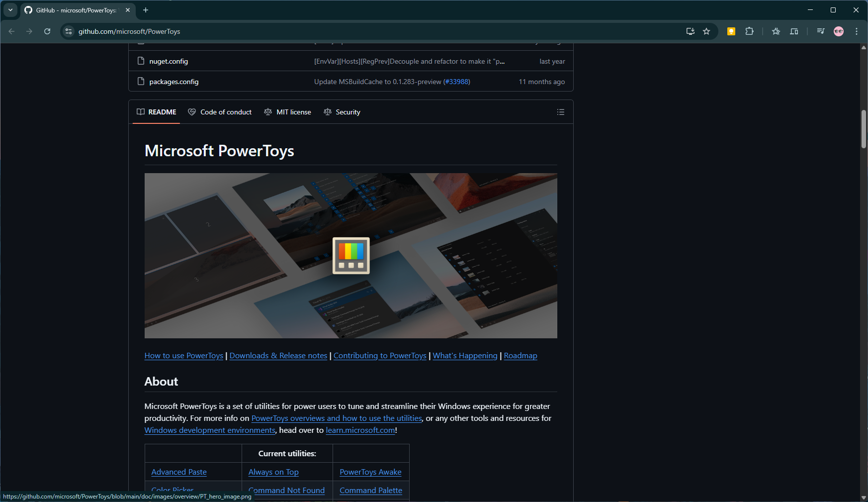Open the media controls icon

tap(821, 31)
